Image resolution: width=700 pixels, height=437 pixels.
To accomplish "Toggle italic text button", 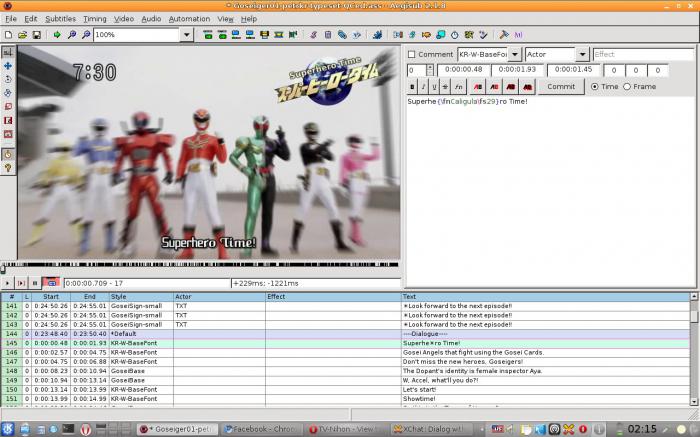I will (x=423, y=87).
